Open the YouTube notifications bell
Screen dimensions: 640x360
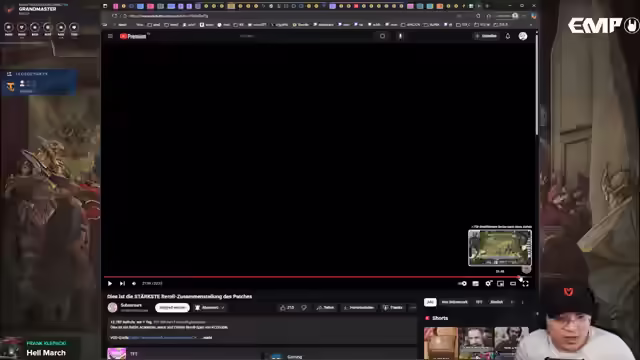click(508, 36)
